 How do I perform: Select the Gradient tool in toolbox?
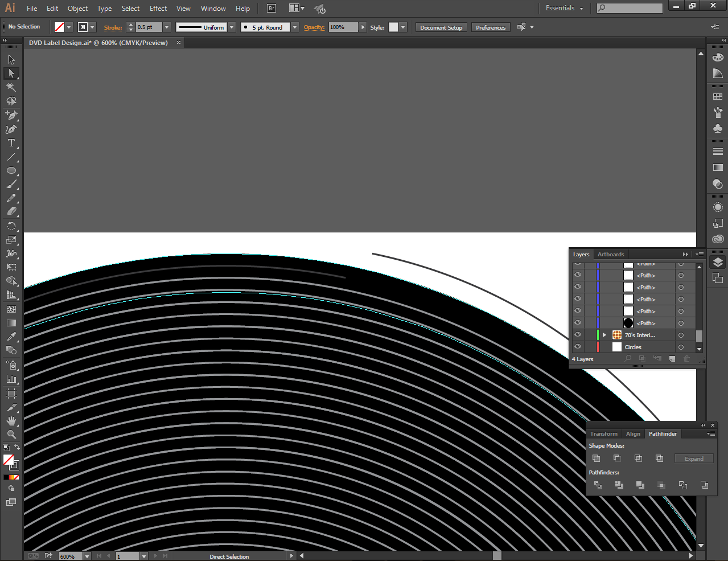[x=11, y=323]
